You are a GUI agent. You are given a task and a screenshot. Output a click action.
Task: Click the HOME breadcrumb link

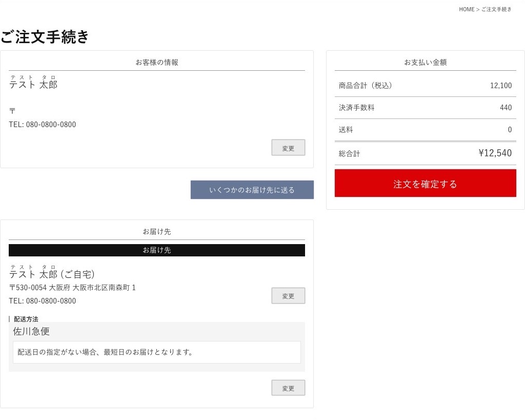coord(467,9)
